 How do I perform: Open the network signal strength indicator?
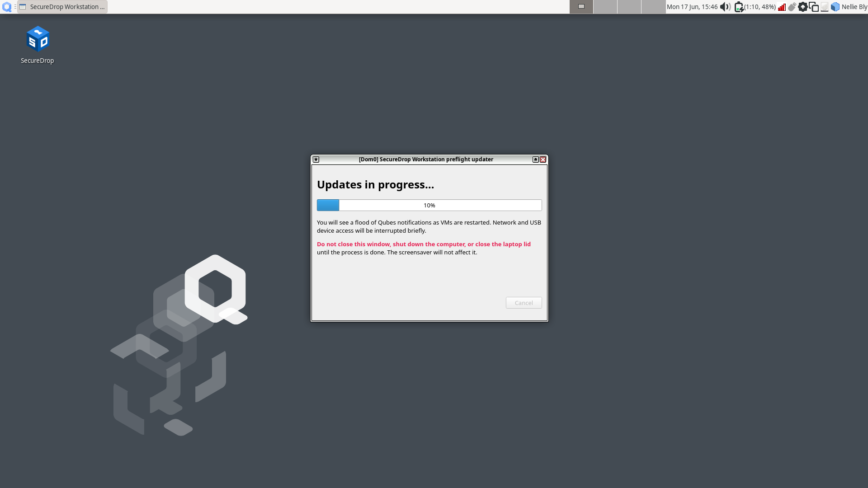(x=782, y=7)
